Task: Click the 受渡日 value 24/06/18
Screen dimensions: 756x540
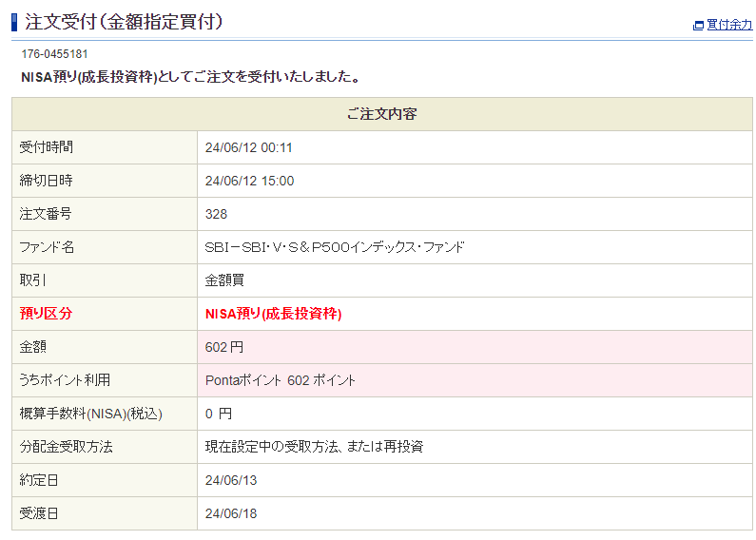Action: click(231, 513)
